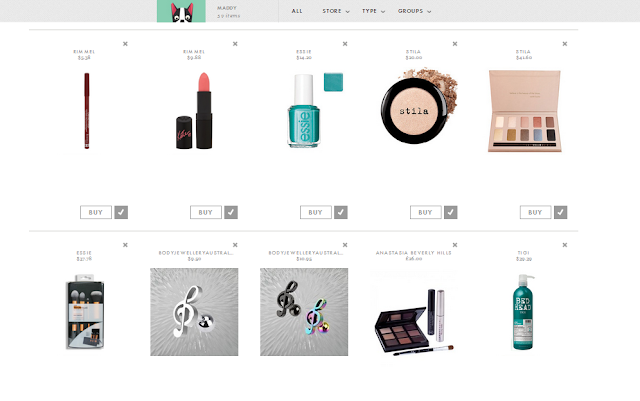
Task: Buy the Rimmel lip liner
Action: click(x=96, y=212)
